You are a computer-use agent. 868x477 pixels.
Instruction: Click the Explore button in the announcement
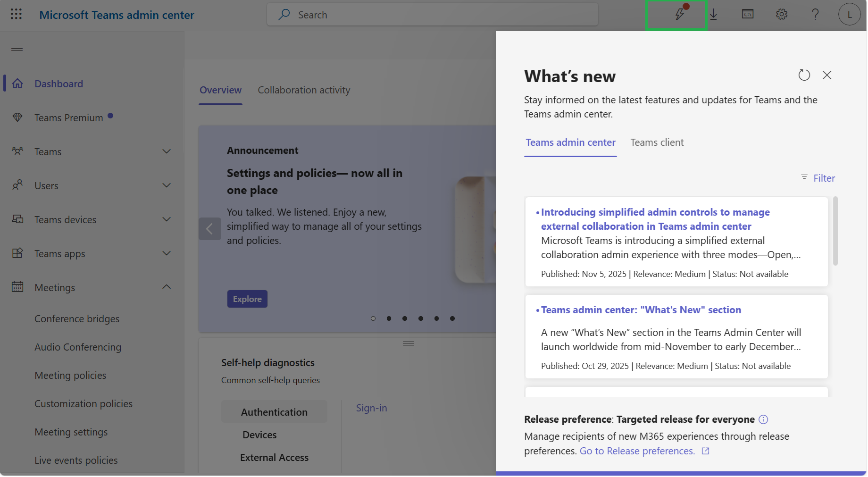[247, 299]
